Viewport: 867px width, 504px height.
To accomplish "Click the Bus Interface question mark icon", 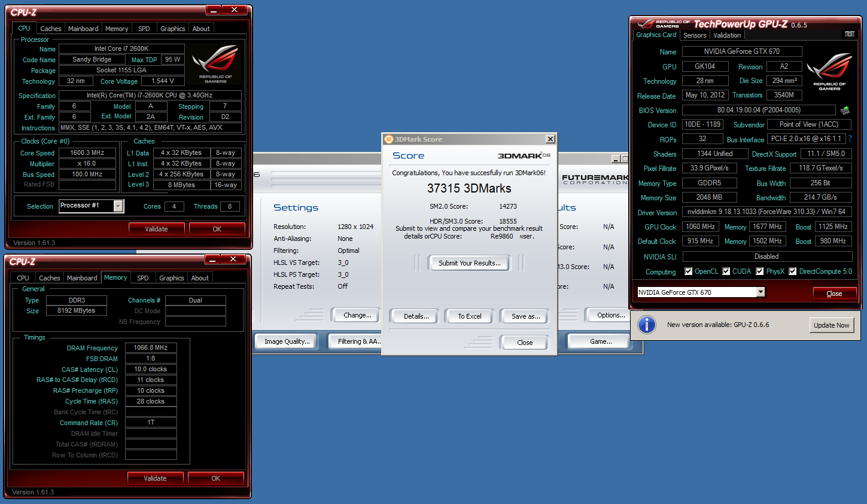I will click(850, 139).
